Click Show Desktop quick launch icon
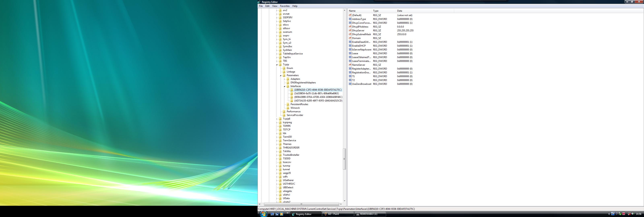The height and width of the screenshot is (217, 644). click(x=272, y=214)
